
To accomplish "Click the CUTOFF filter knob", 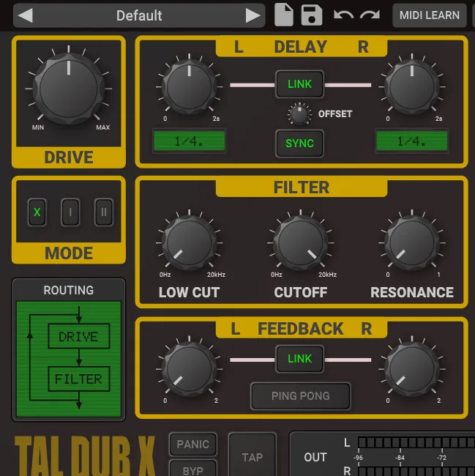I will pyautogui.click(x=301, y=243).
